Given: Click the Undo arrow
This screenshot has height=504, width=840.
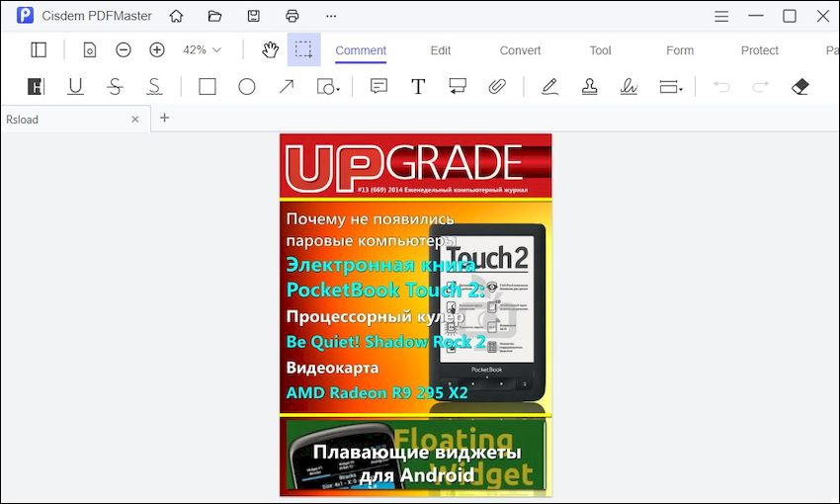Looking at the screenshot, I should pyautogui.click(x=721, y=86).
